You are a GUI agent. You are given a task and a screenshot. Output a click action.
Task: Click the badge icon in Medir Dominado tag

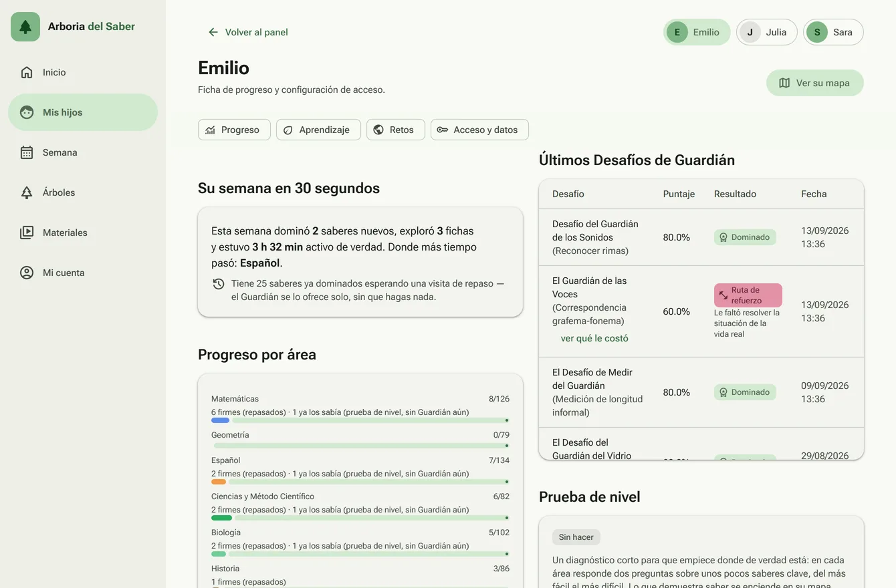[x=723, y=392]
